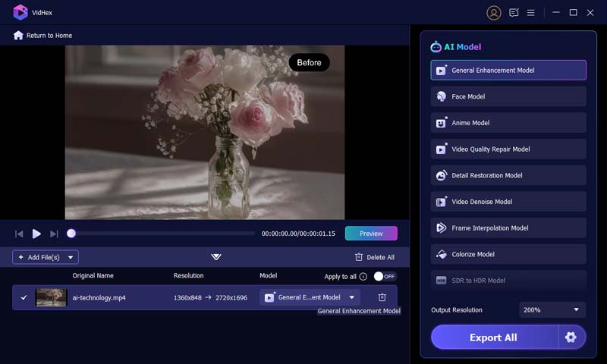Click the Before label on preview
This screenshot has width=607, height=364.
(309, 63)
